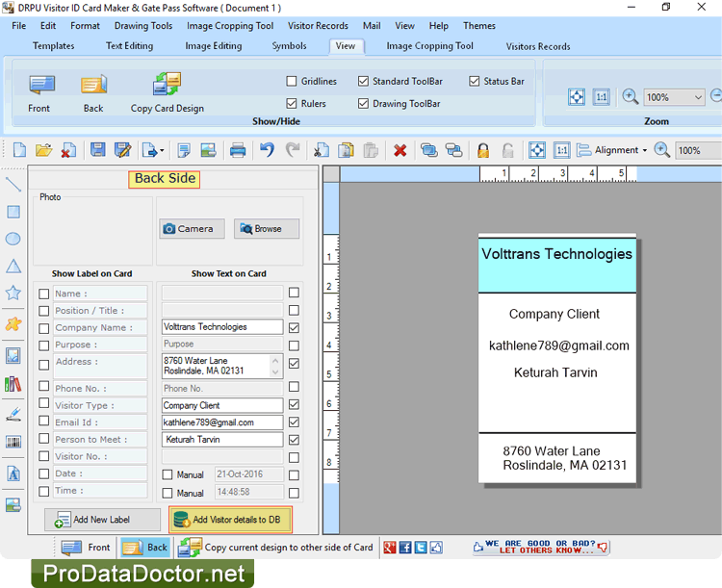Select the Triangle drawing tool

(x=13, y=267)
